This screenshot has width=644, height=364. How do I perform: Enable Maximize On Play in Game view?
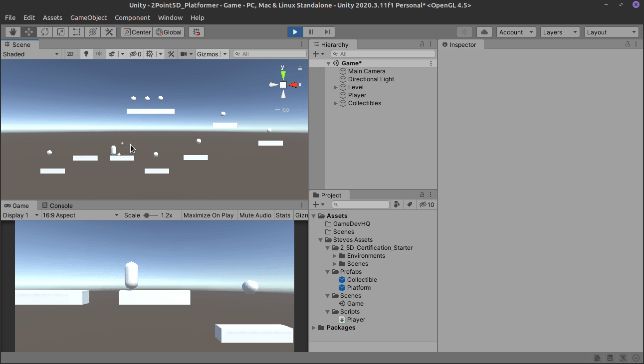coord(209,215)
